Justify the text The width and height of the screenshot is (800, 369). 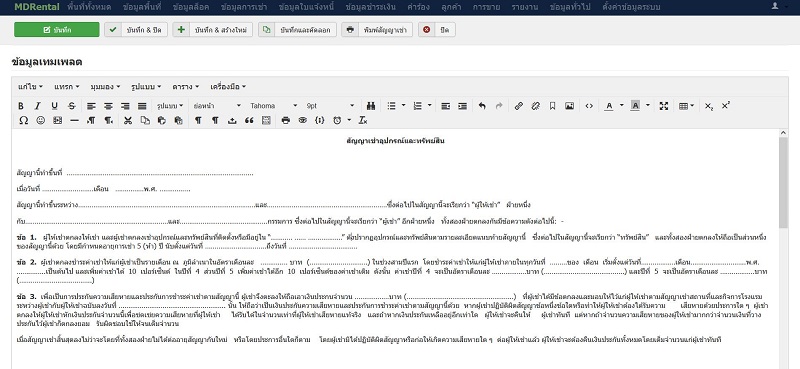coord(142,106)
